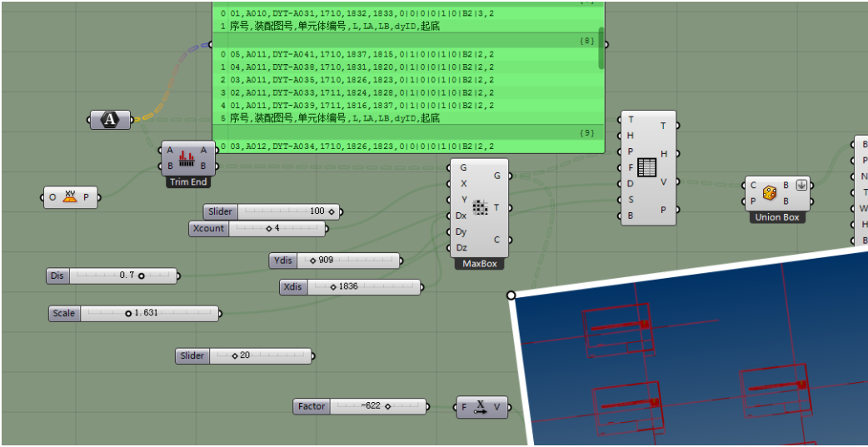Select panel row with DYT-A038
Image resolution: width=868 pixels, height=447 pixels.
point(408,67)
